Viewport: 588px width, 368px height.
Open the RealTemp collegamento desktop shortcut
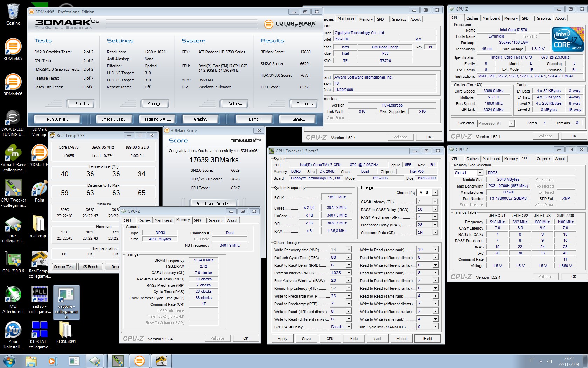(x=40, y=265)
